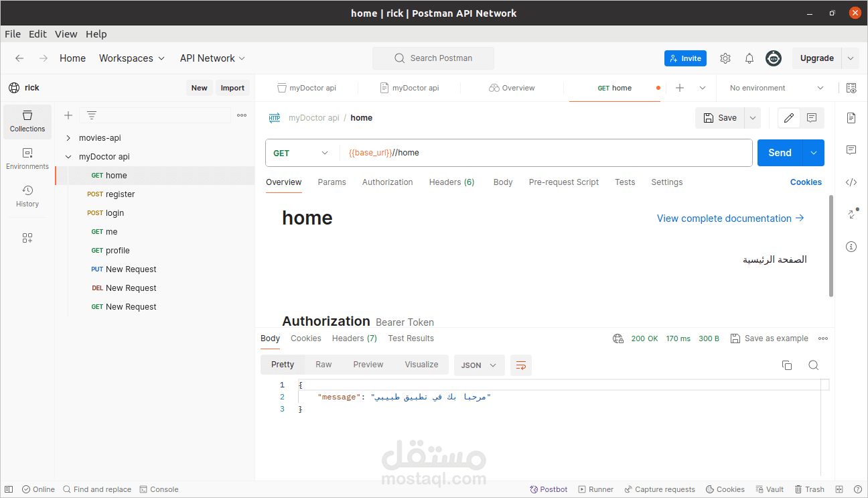
Task: Click response three-dots more options
Action: [x=823, y=338]
